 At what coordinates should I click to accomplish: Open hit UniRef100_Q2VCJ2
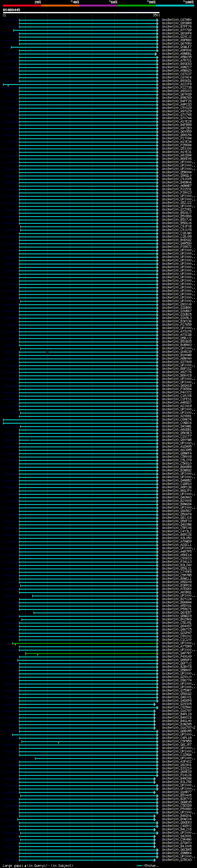[x=177, y=37]
